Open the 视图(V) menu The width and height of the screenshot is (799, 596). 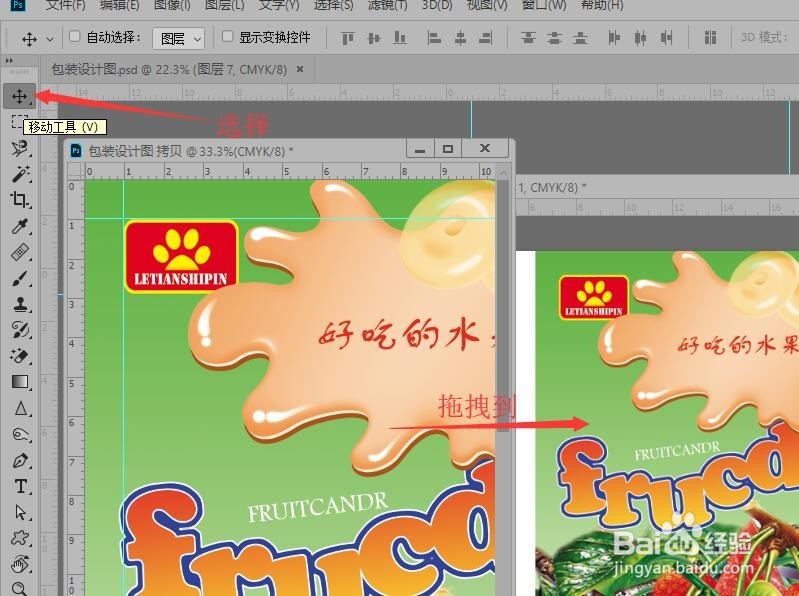coord(487,5)
